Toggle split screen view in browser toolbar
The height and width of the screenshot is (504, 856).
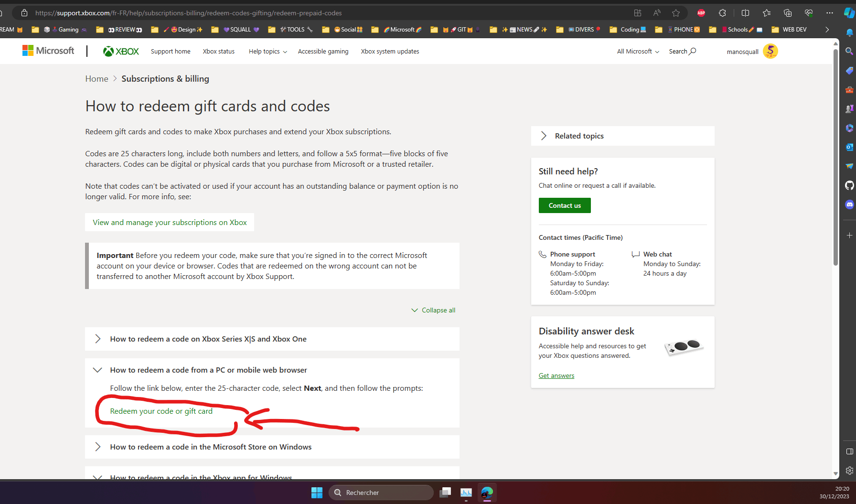pos(745,13)
